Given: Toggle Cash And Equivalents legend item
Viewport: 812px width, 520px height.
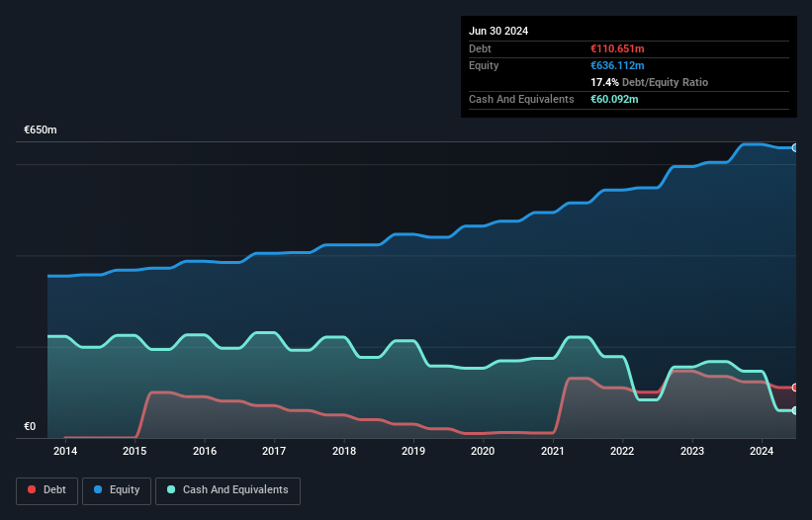Looking at the screenshot, I should (227, 489).
